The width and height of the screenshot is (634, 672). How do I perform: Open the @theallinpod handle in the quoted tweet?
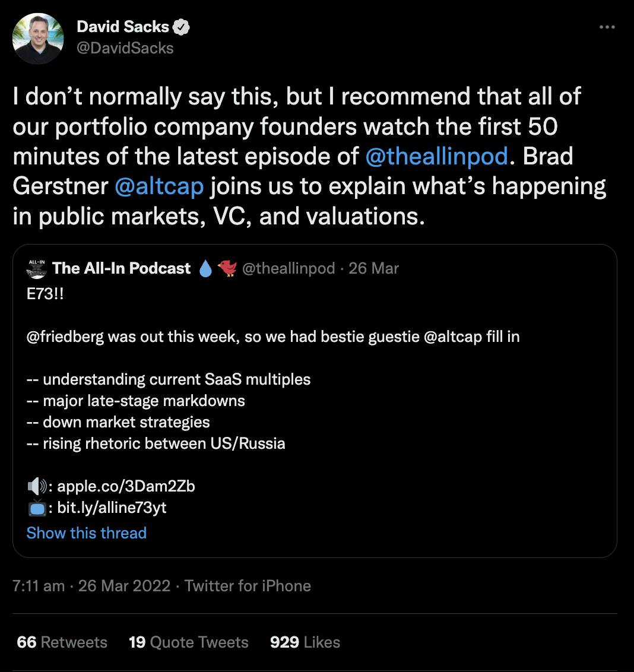(x=289, y=268)
